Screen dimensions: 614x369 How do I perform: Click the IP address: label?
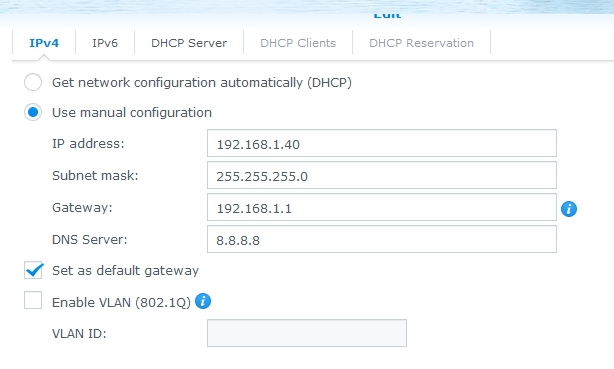tap(88, 144)
